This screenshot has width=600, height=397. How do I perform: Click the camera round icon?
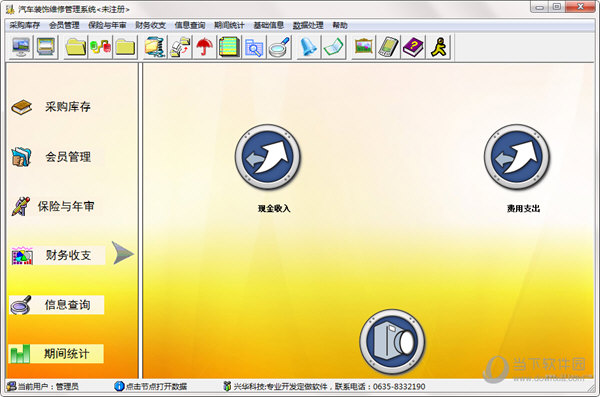(x=393, y=342)
